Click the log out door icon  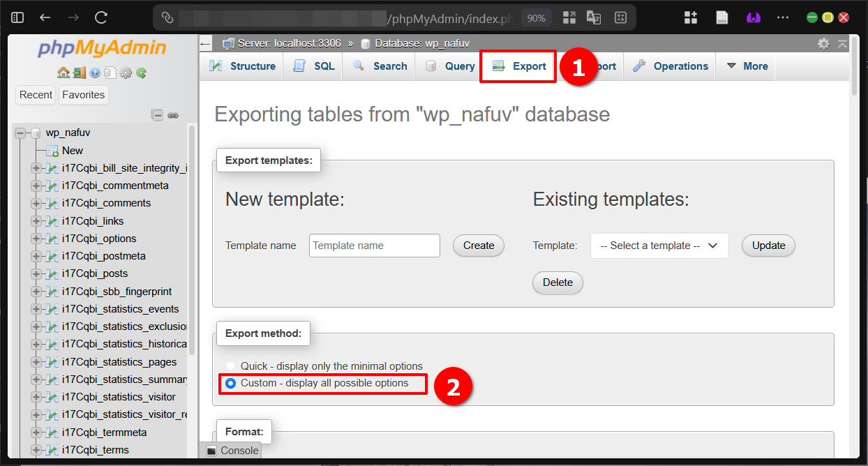click(80, 72)
